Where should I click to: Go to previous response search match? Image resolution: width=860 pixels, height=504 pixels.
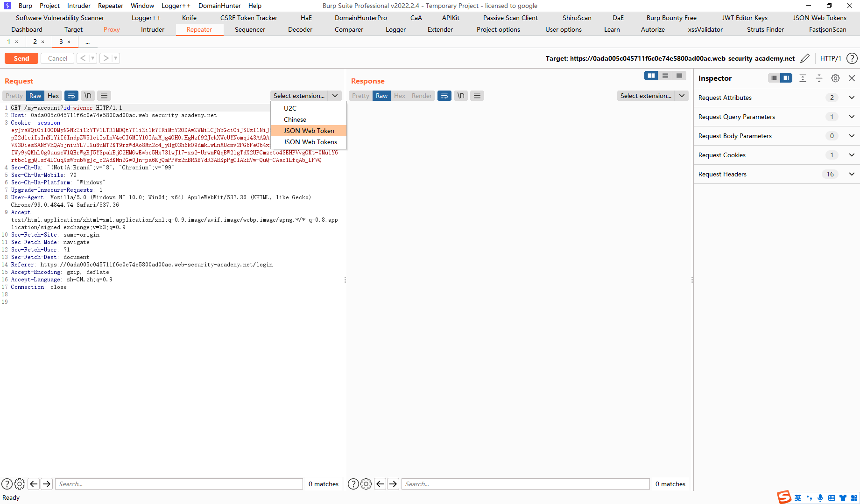tap(380, 484)
